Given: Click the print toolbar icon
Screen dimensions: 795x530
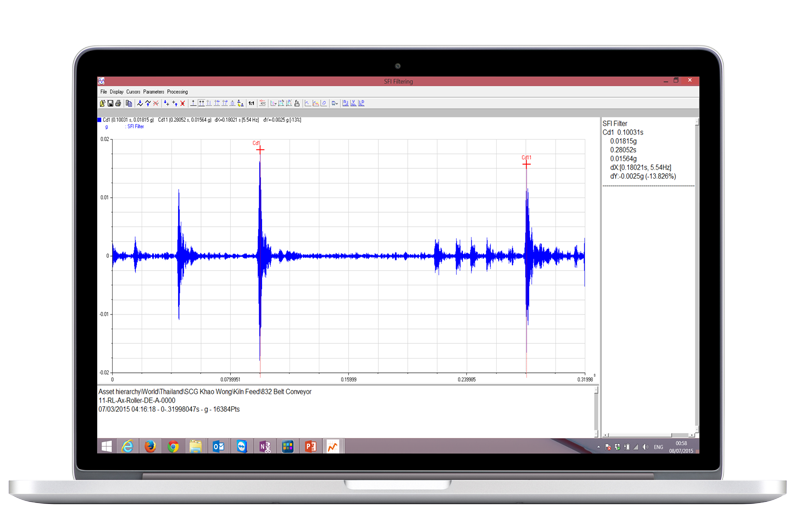Looking at the screenshot, I should click(x=118, y=103).
